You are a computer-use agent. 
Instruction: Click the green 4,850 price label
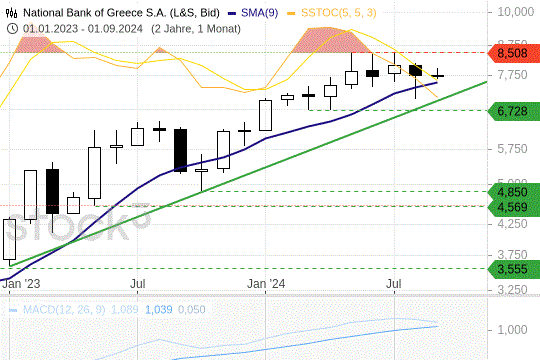tap(514, 192)
